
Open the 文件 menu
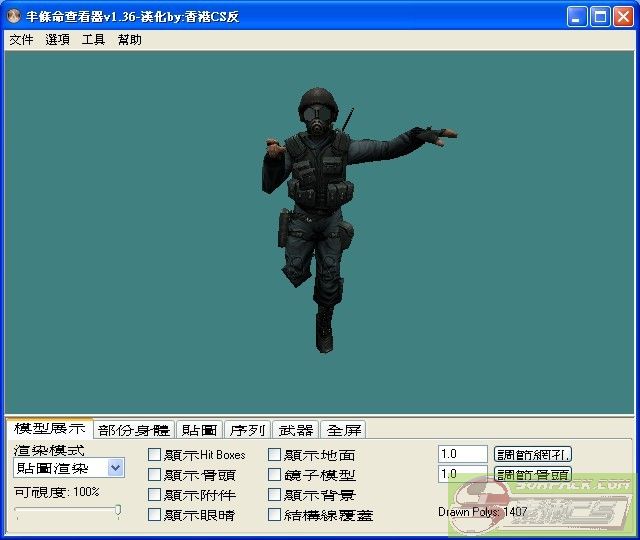click(21, 40)
